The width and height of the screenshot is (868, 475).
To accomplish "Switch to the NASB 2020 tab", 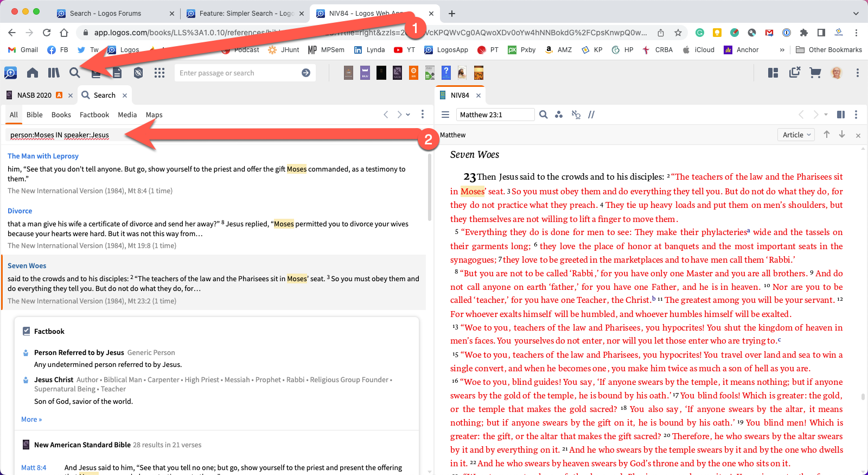I will coord(34,95).
